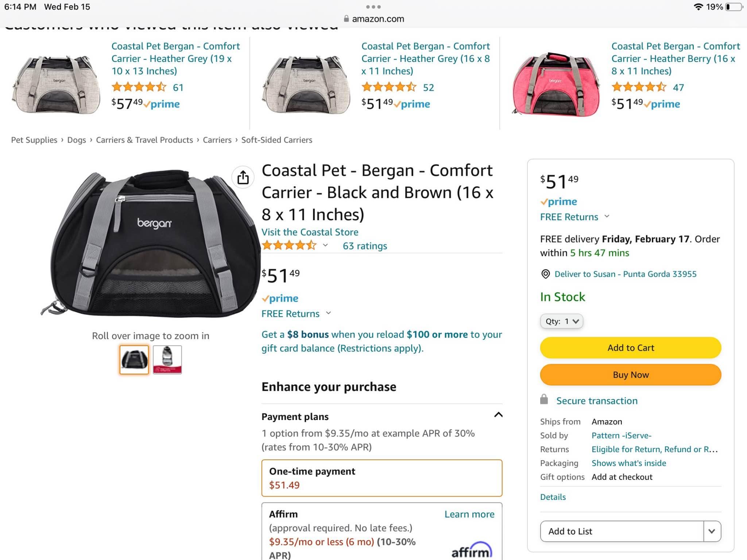The width and height of the screenshot is (747, 560).
Task: Open the Add to List dropdown arrow
Action: pos(712,531)
